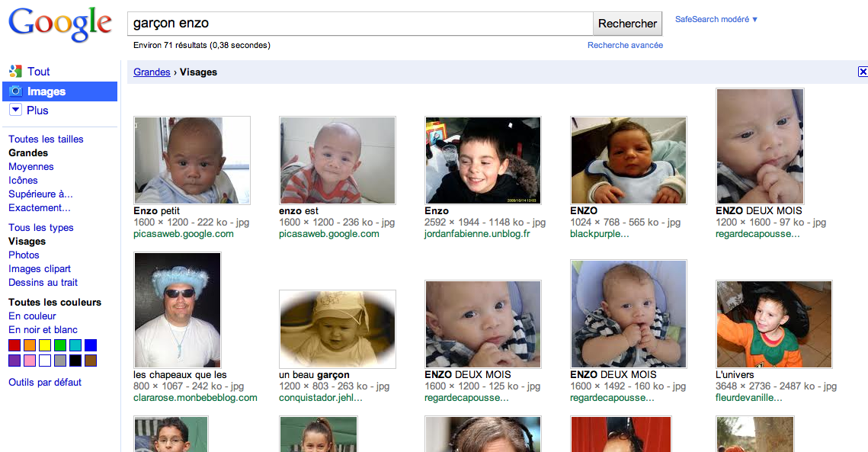This screenshot has width=868, height=452.
Task: Pick the brown color swatch
Action: [x=91, y=361]
